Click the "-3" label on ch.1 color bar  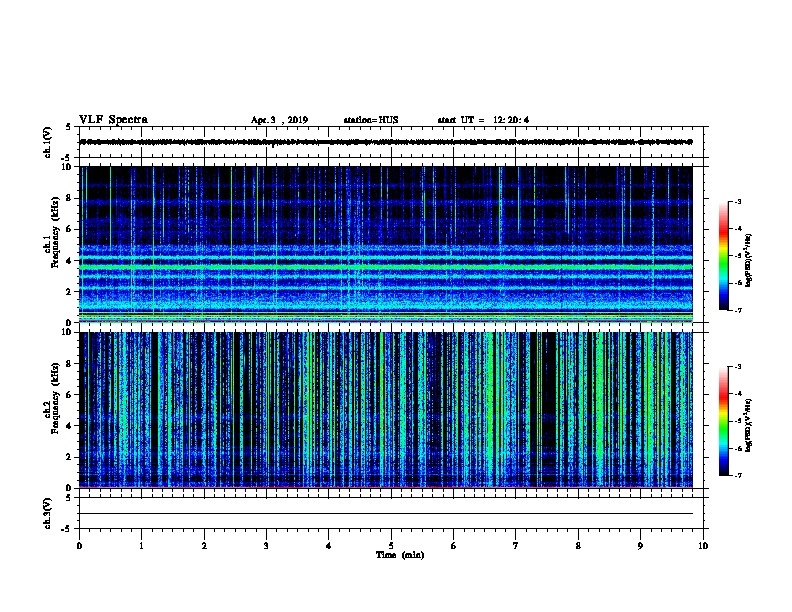(x=737, y=202)
